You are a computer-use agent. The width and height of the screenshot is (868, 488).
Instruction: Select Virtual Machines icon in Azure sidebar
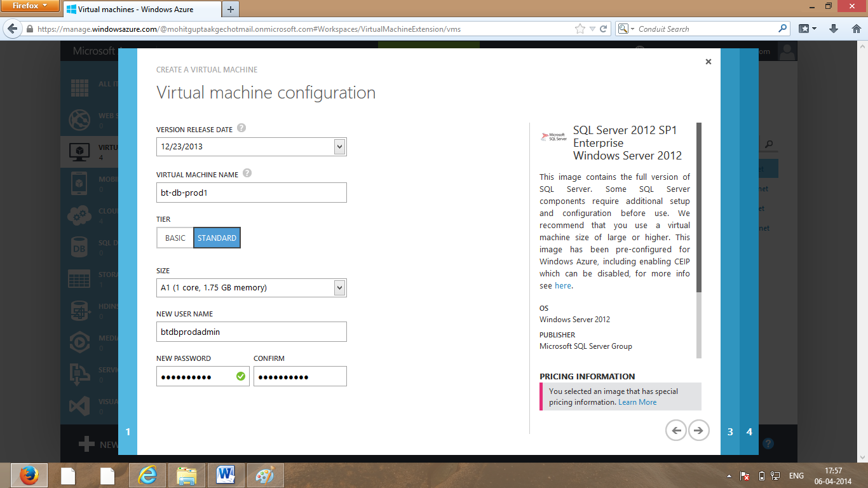79,151
